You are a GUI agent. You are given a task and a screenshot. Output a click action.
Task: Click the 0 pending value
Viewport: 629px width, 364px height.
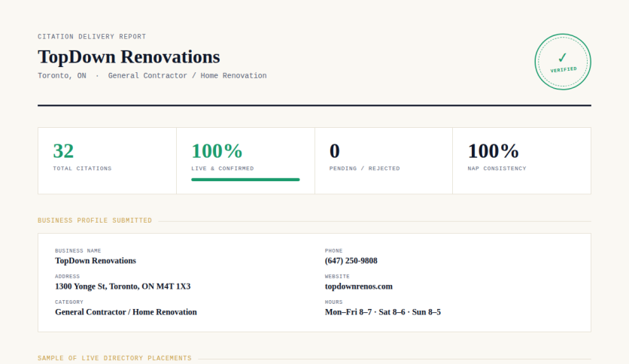pyautogui.click(x=335, y=151)
